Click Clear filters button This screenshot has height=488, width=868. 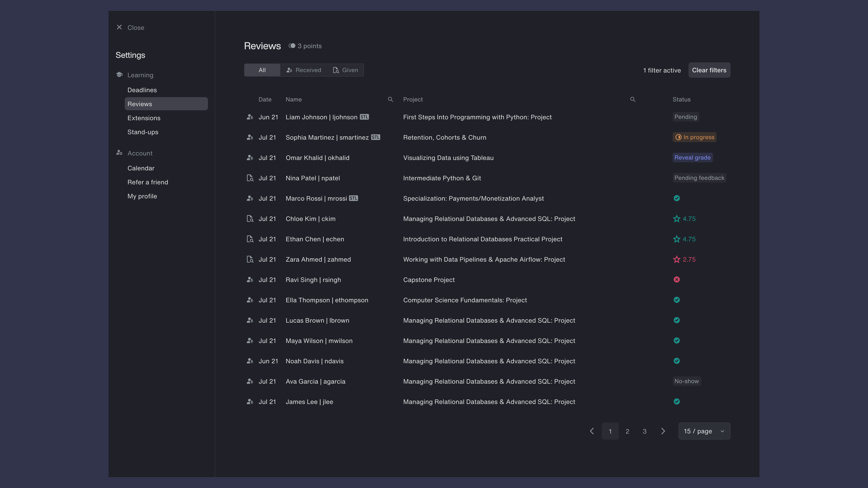coord(709,70)
